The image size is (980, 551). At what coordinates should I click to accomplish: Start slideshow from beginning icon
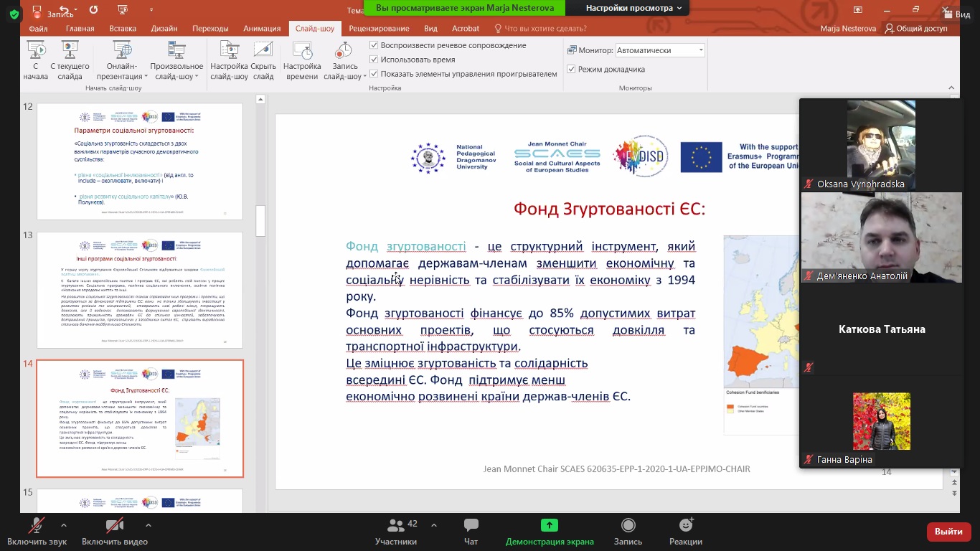coord(35,52)
